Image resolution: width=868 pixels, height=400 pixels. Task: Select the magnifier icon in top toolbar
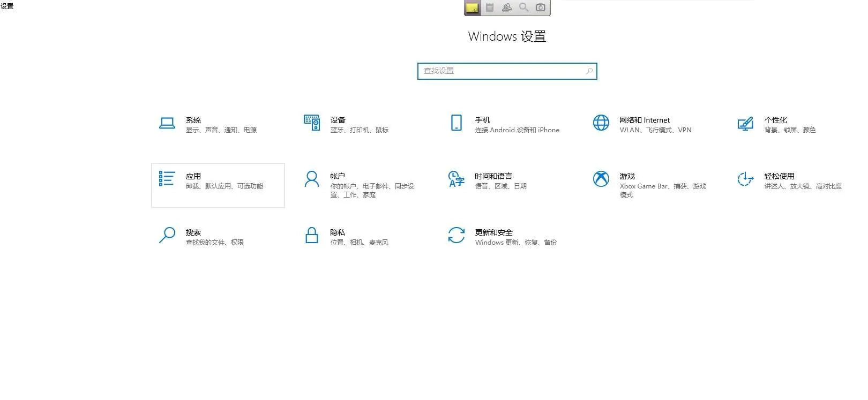point(524,7)
